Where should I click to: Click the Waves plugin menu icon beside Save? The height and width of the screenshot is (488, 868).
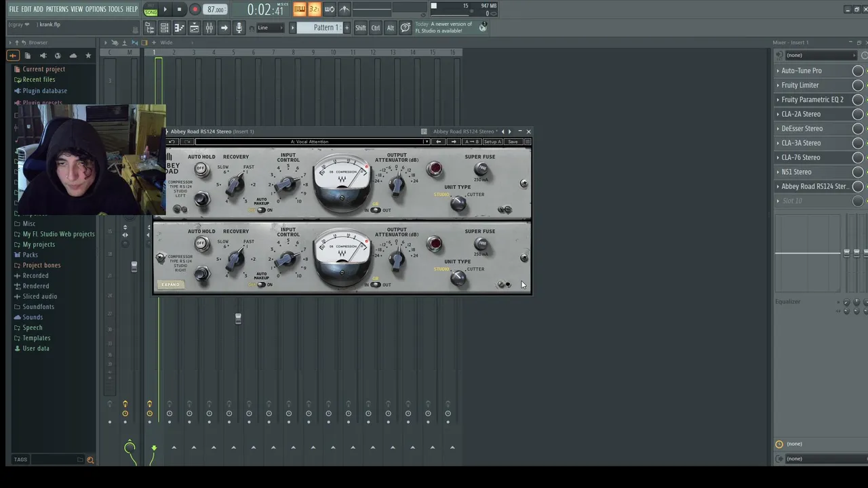528,142
